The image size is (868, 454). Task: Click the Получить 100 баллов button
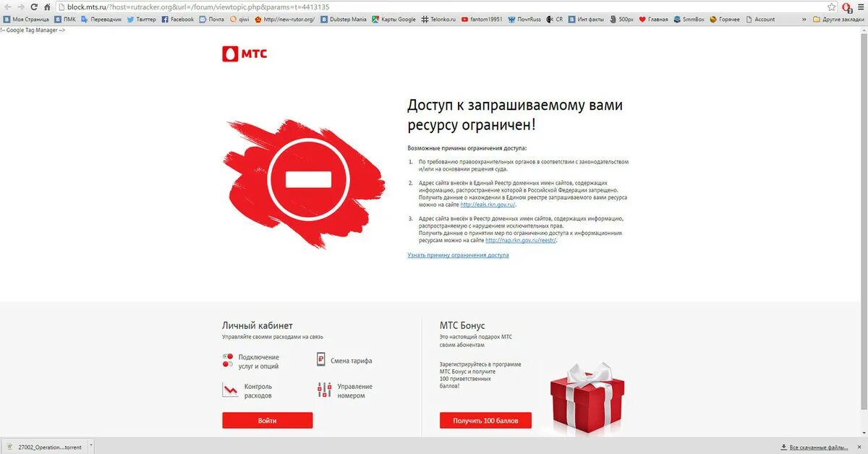485,420
